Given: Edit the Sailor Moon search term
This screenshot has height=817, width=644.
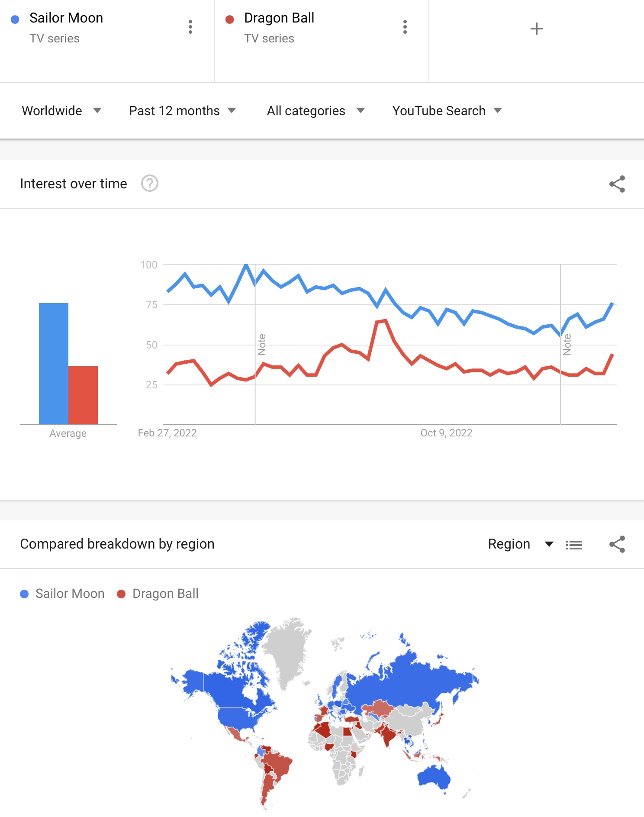Looking at the screenshot, I should pyautogui.click(x=66, y=18).
